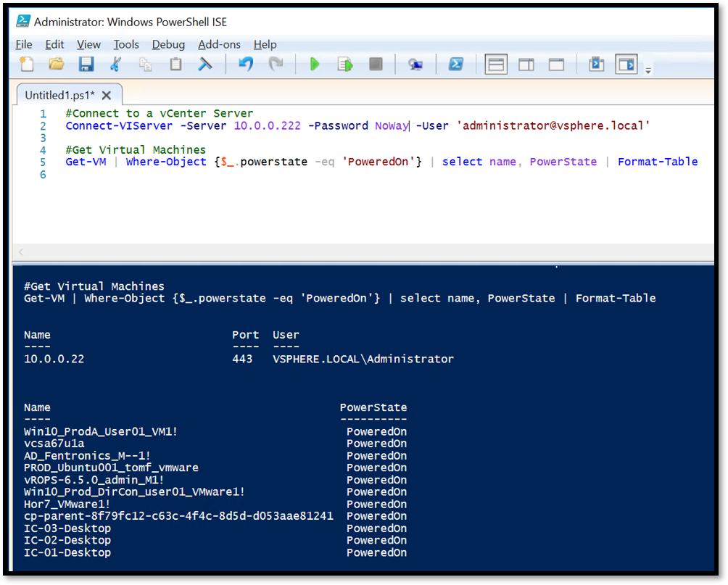Click NoWay password value in script
This screenshot has height=585, width=728.
tap(392, 126)
